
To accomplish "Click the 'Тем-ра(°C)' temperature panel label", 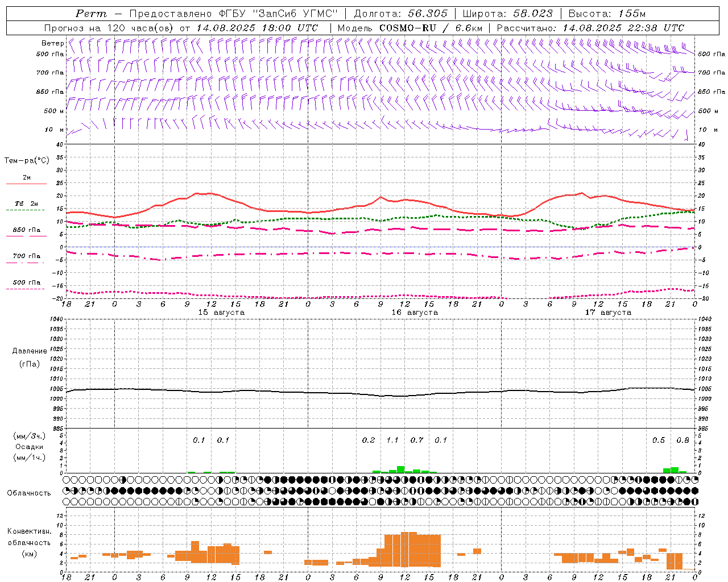I will point(27,161).
